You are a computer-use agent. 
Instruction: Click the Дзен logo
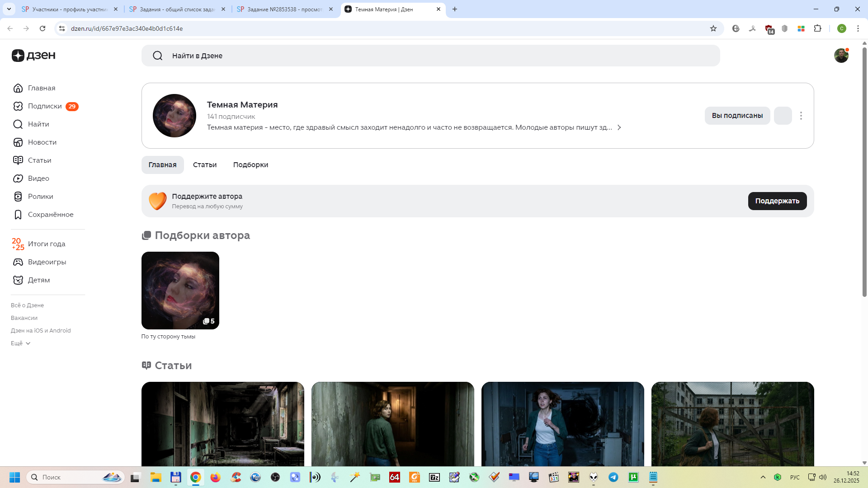34,56
